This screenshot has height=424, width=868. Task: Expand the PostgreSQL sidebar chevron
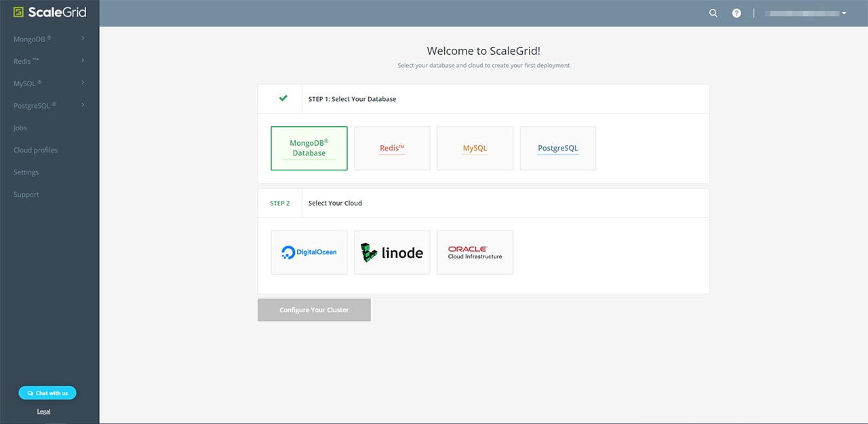[x=83, y=105]
